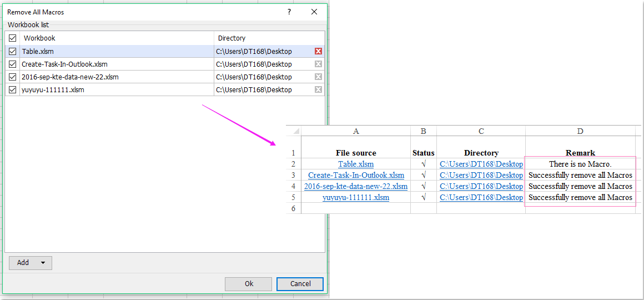Screen dimensions: 644x300
Task: Remove yuyuyu-111111.xlsm with its X icon
Action: (318, 89)
